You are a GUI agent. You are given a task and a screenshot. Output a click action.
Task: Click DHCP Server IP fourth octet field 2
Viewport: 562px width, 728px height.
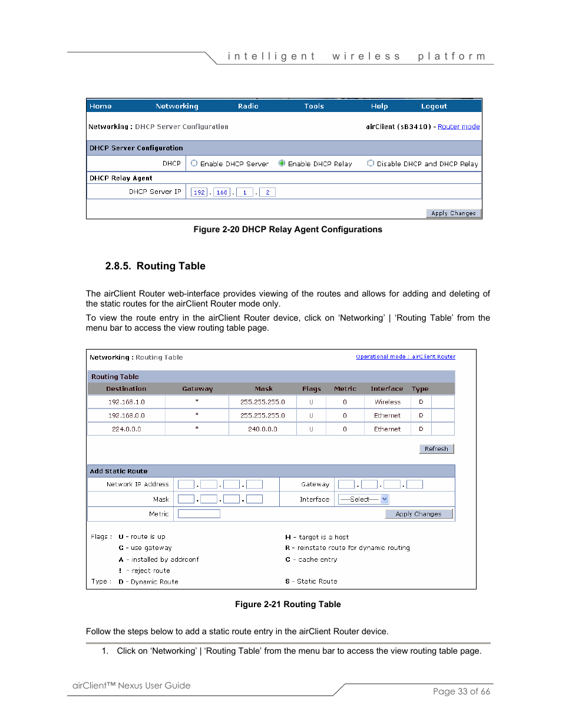tap(267, 192)
